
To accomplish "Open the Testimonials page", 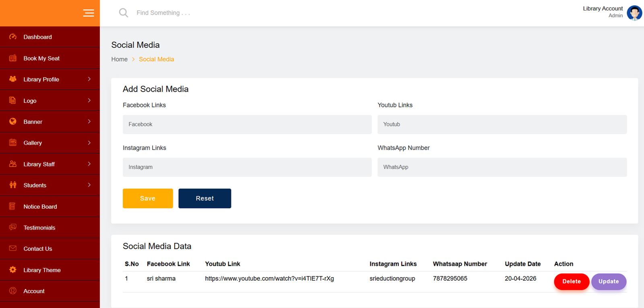I will tap(50, 228).
